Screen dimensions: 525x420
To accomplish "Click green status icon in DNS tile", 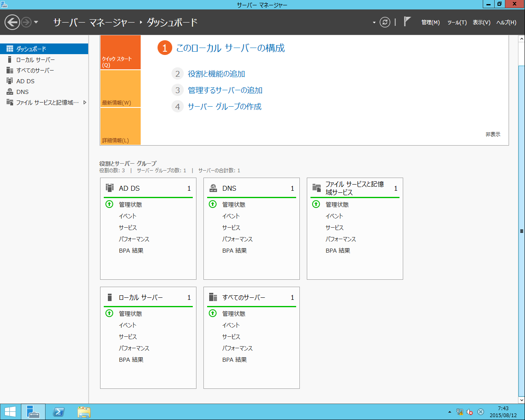I will tap(212, 204).
